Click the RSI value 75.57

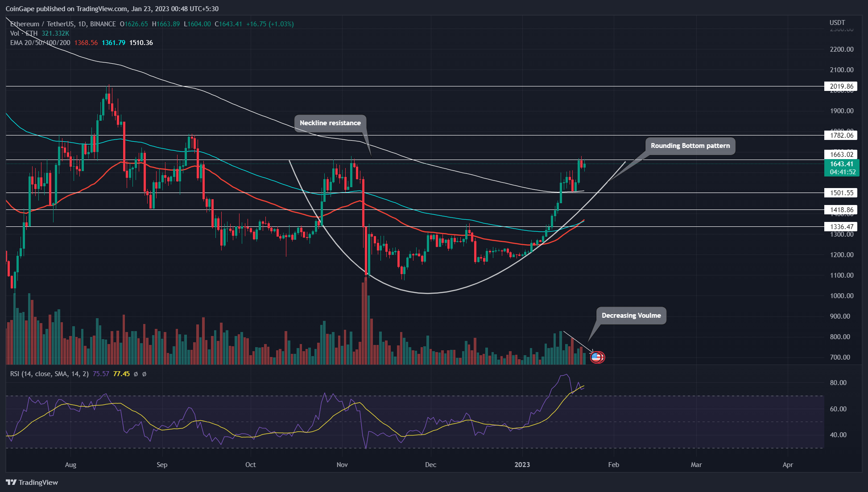click(101, 374)
